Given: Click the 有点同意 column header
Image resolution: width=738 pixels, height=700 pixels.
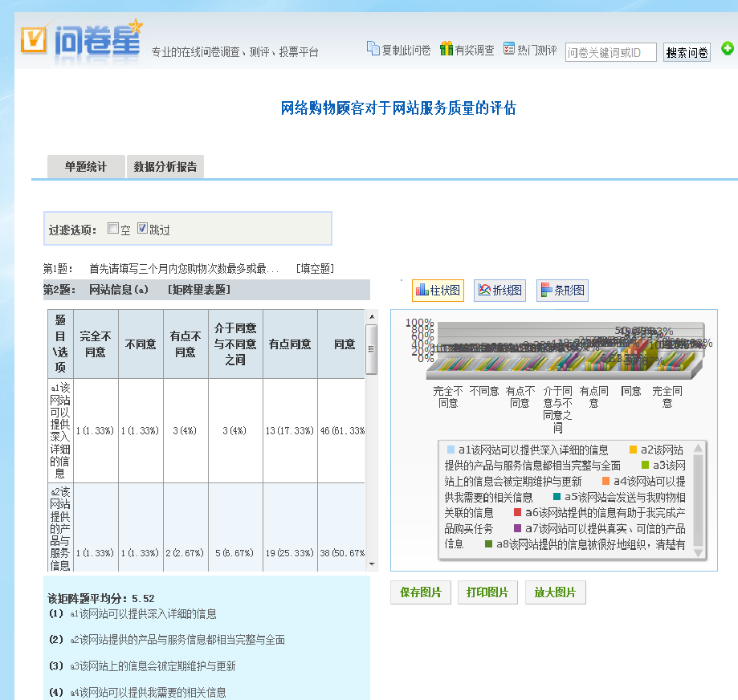Looking at the screenshot, I should point(290,344).
